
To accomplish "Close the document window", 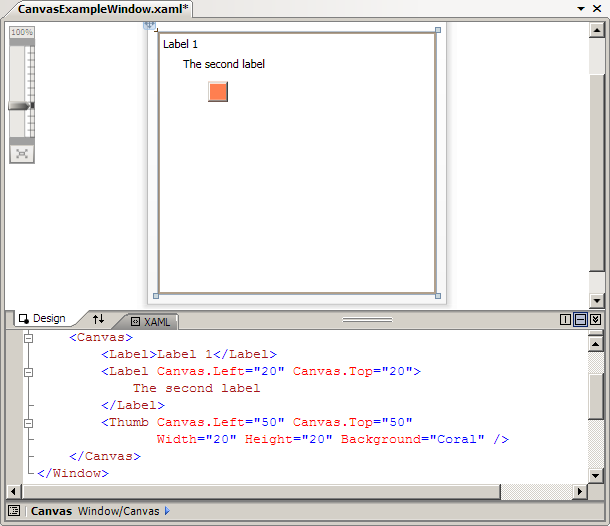I will tap(597, 9).
